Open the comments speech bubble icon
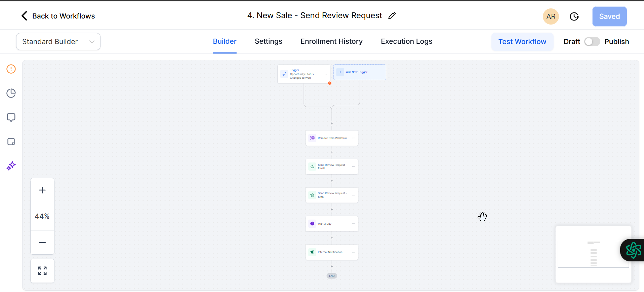644x292 pixels. click(x=11, y=117)
